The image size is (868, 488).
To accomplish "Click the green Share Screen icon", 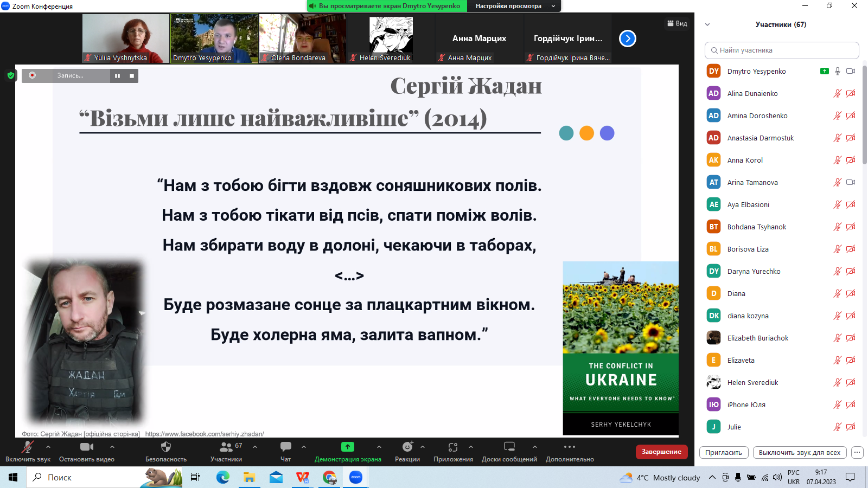I will point(347,447).
